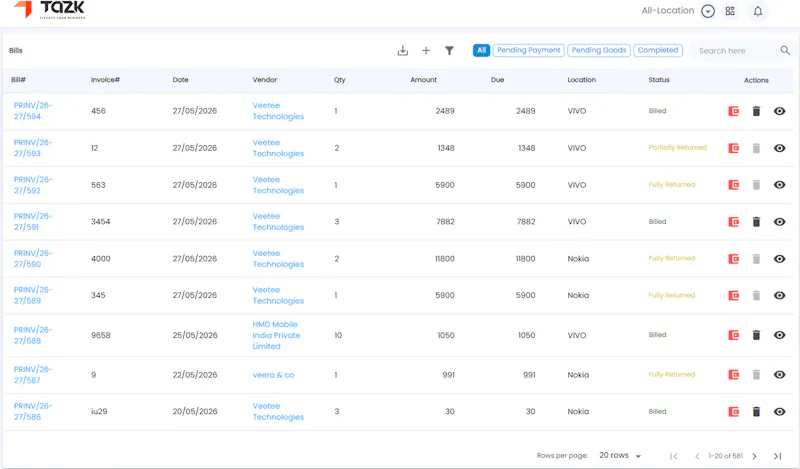Add a new bill with plus icon
The image size is (800, 469).
(426, 51)
